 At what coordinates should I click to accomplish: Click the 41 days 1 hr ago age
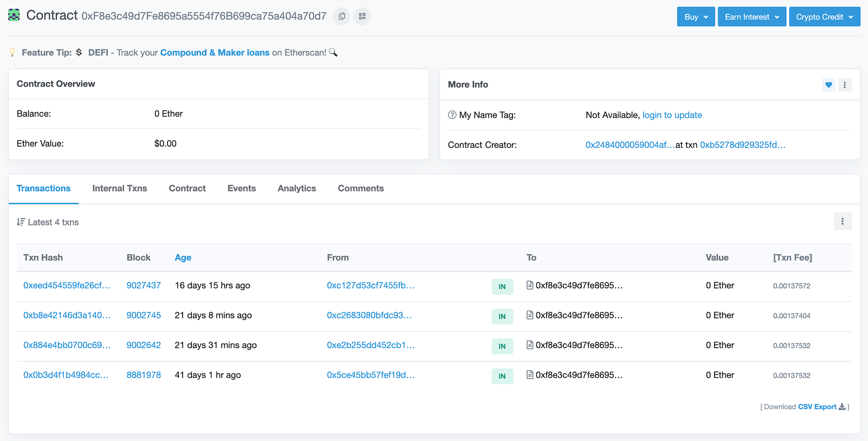click(x=207, y=375)
